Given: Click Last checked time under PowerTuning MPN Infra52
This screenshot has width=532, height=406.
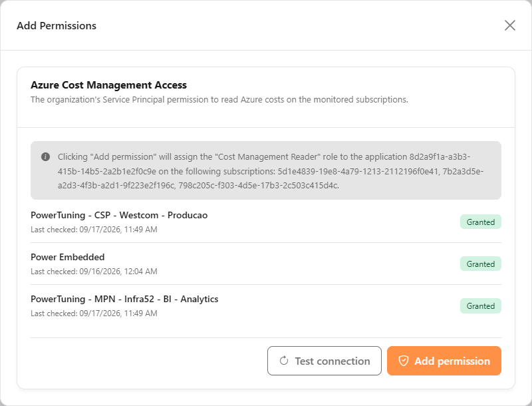Looking at the screenshot, I should 94,313.
